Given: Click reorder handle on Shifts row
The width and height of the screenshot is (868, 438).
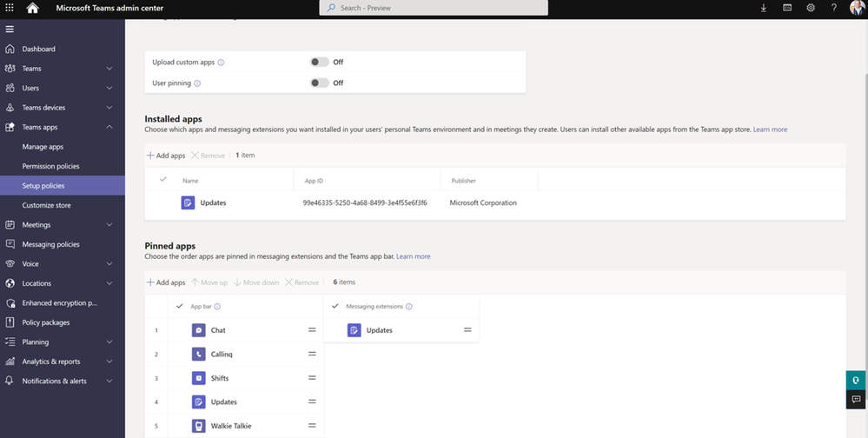Looking at the screenshot, I should pos(312,378).
